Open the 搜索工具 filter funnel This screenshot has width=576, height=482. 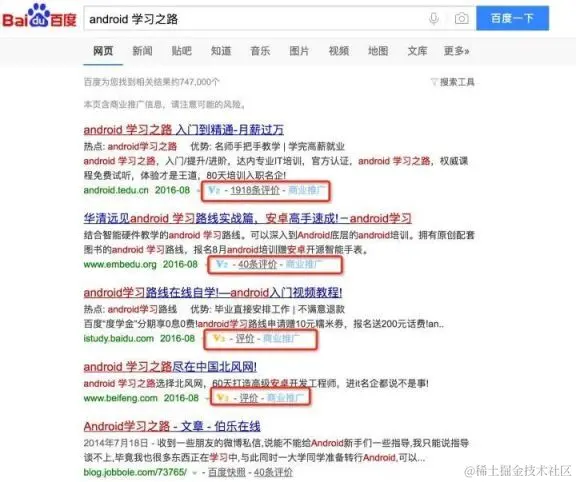433,82
